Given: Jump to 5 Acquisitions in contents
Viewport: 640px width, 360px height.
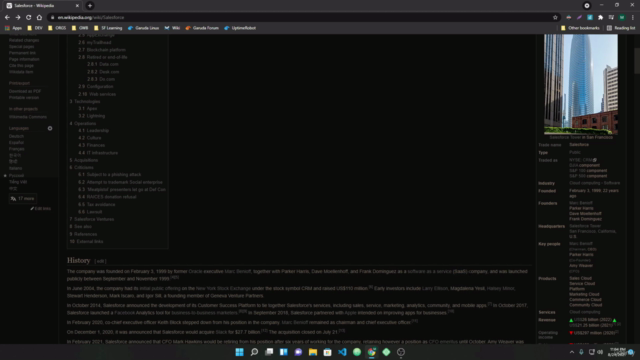Looking at the screenshot, I should 84,160.
